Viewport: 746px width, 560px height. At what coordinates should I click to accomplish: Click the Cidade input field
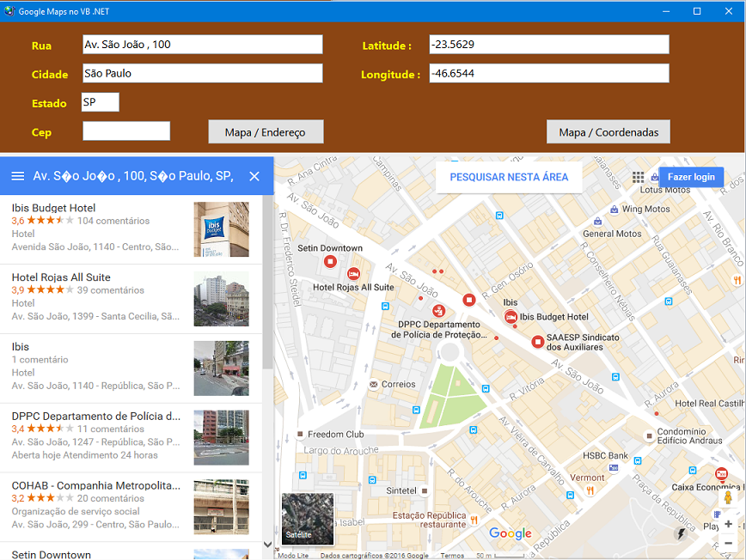point(203,73)
